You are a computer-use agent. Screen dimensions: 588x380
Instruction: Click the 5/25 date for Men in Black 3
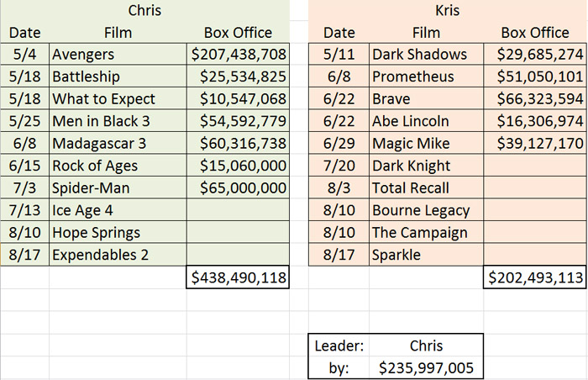click(24, 121)
